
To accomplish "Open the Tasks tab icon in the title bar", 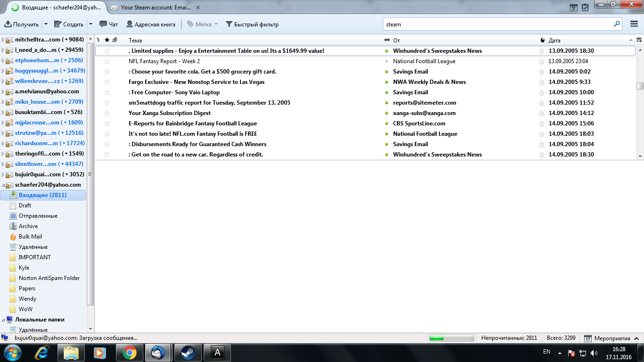I will click(585, 7).
